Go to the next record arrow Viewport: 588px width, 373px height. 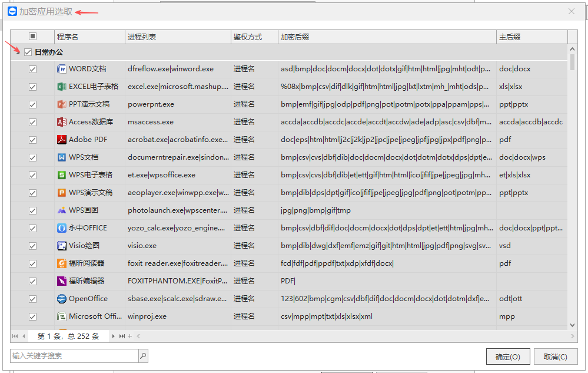[114, 336]
